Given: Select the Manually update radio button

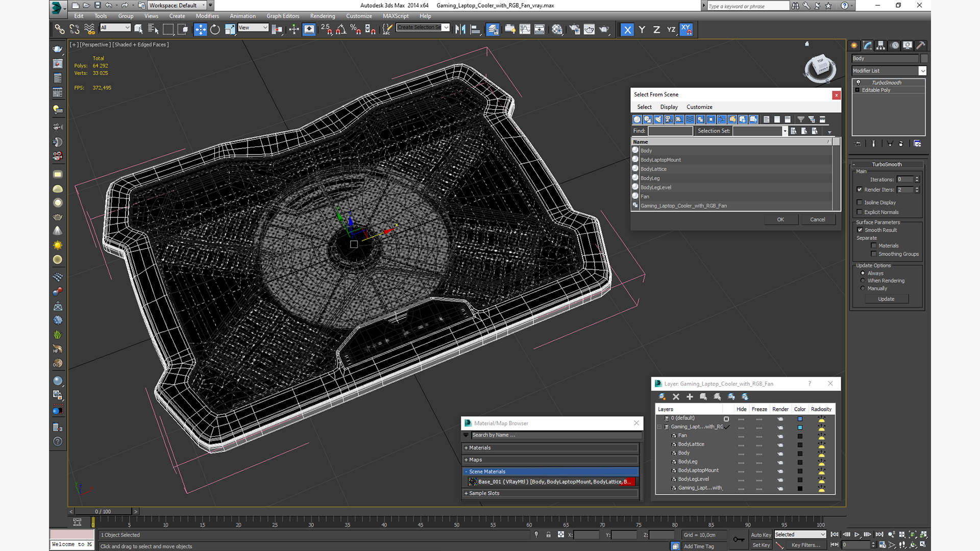Looking at the screenshot, I should (863, 288).
